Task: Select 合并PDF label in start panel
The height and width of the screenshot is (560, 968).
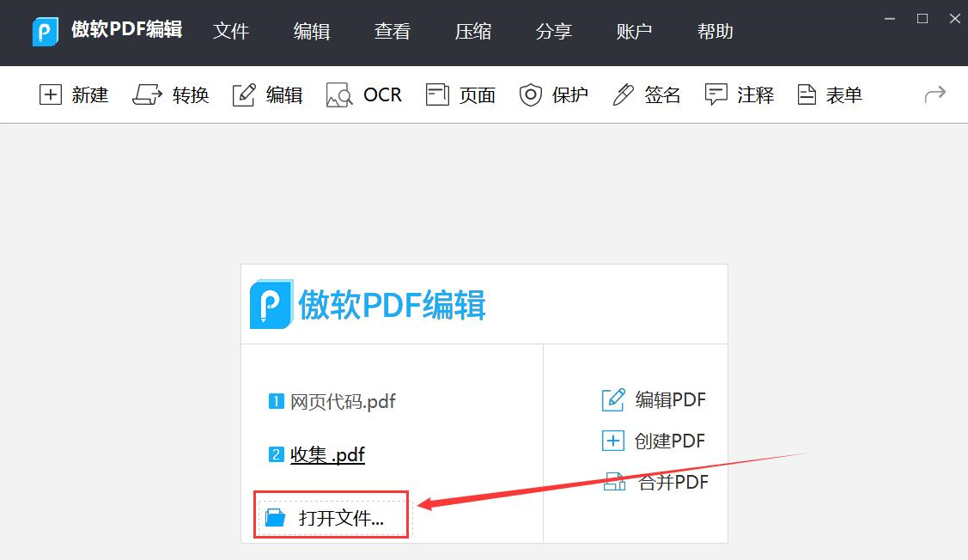Action: point(673,482)
